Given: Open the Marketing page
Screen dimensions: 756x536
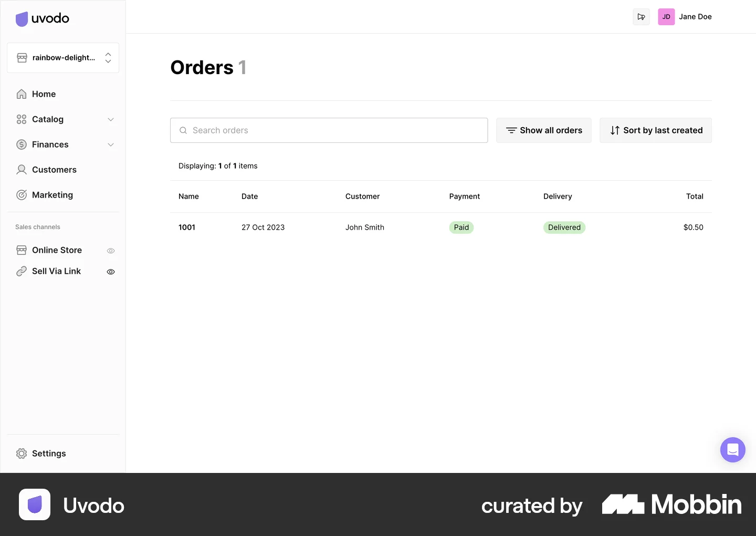Looking at the screenshot, I should 52,195.
